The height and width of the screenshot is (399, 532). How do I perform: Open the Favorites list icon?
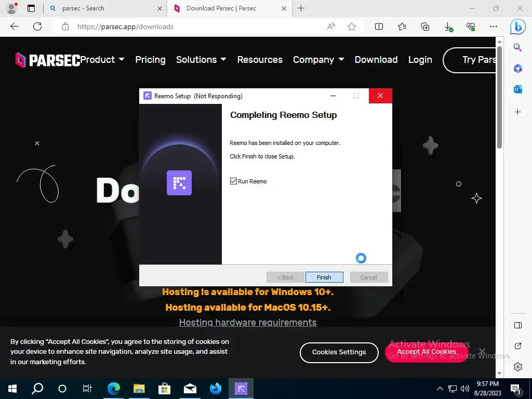pyautogui.click(x=402, y=26)
